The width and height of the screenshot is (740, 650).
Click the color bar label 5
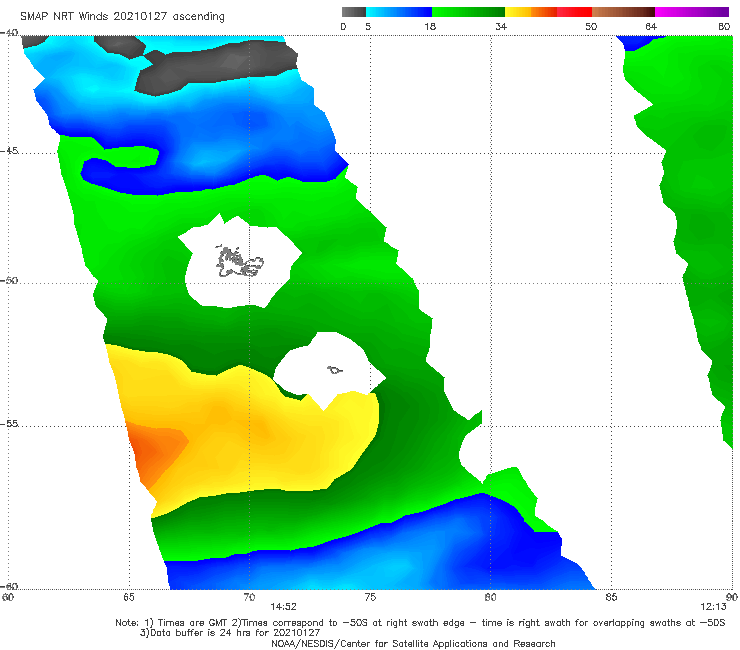pos(368,26)
